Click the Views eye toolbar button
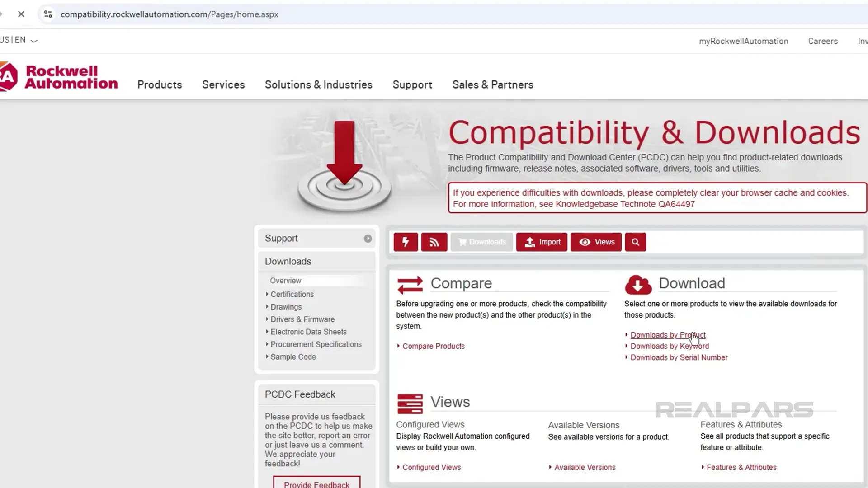The width and height of the screenshot is (868, 488). coord(596,242)
